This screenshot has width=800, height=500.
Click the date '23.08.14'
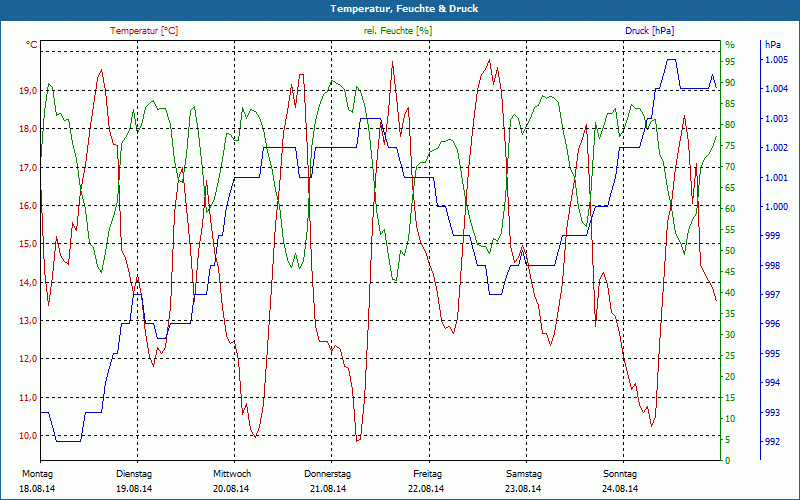click(523, 489)
